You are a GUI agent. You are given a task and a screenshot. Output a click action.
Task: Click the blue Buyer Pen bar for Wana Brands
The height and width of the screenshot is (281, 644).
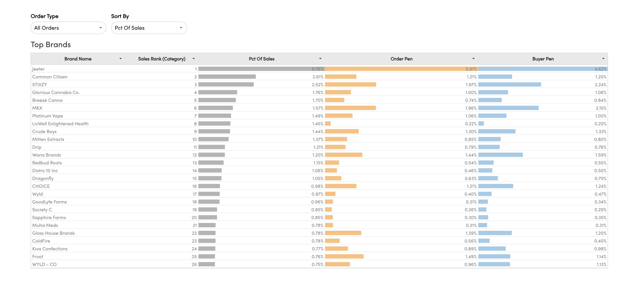[x=501, y=155]
